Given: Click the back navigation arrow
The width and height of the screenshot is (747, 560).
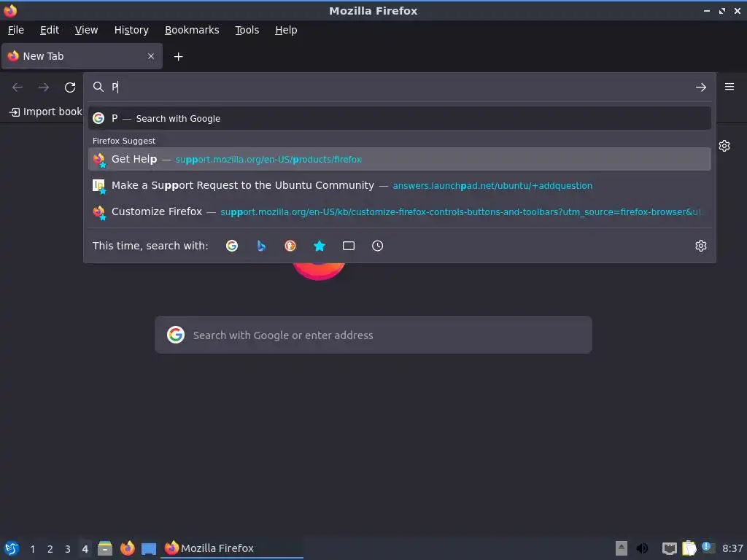Looking at the screenshot, I should point(18,87).
